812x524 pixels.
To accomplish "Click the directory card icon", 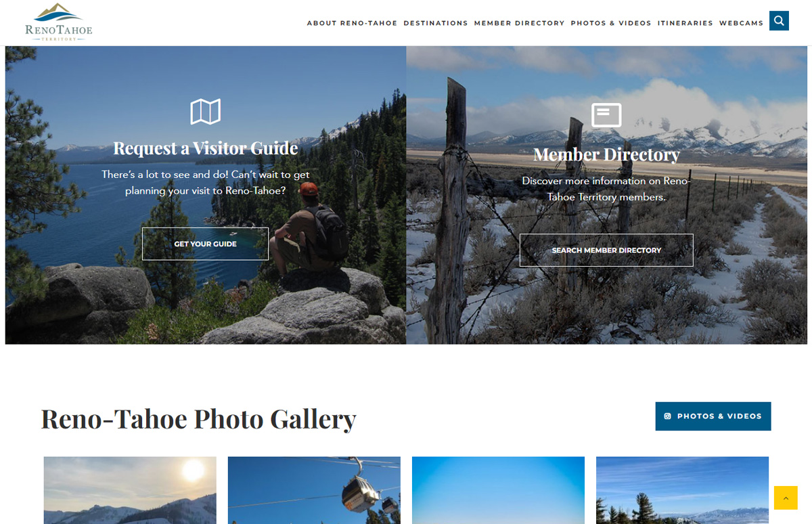I will [x=606, y=115].
